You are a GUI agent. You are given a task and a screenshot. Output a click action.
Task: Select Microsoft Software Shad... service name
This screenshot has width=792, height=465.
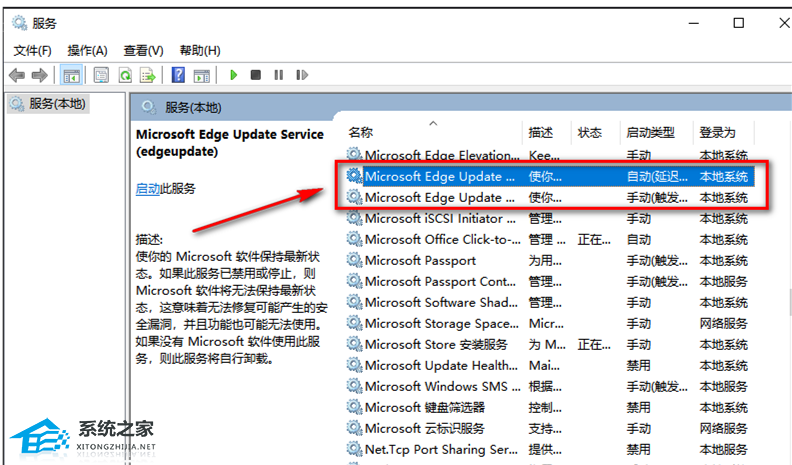tap(441, 302)
